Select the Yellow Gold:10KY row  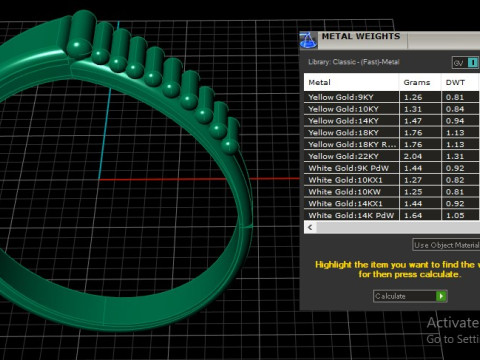coord(392,109)
